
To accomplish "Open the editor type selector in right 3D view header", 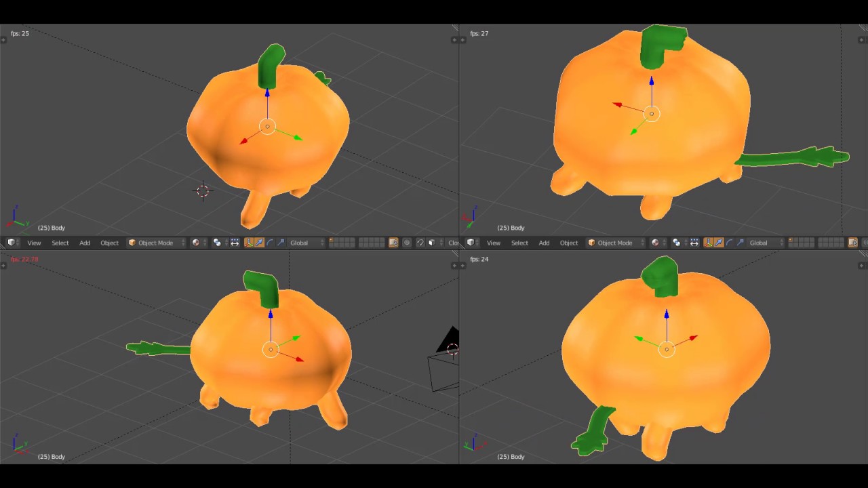I will coord(473,243).
